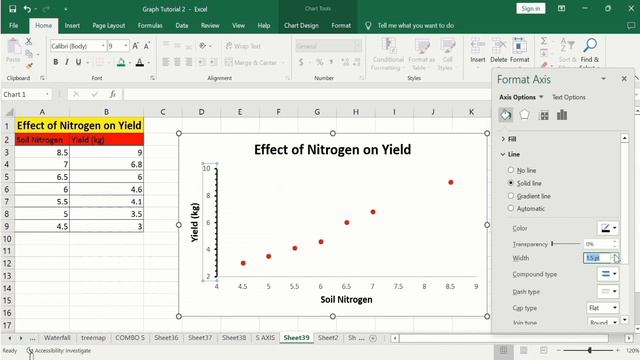The width and height of the screenshot is (640, 360).
Task: Click Accessibility: Investigate in status bar
Action: pyautogui.click(x=59, y=351)
